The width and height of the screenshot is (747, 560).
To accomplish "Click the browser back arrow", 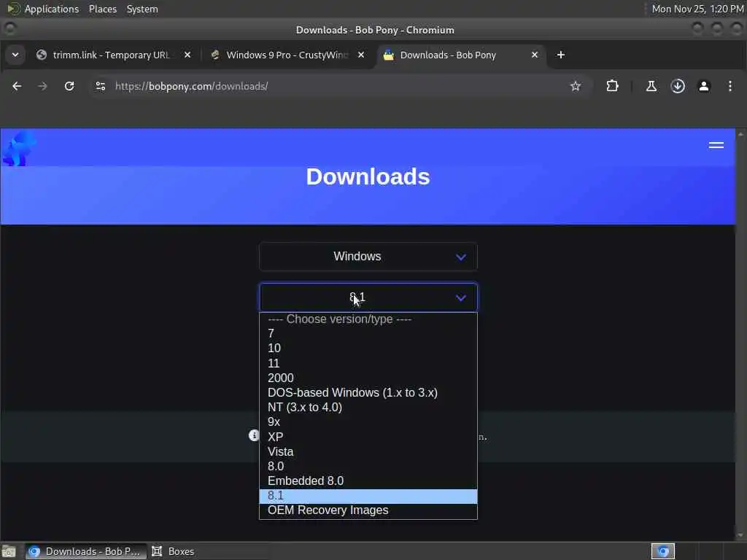I will [x=17, y=86].
